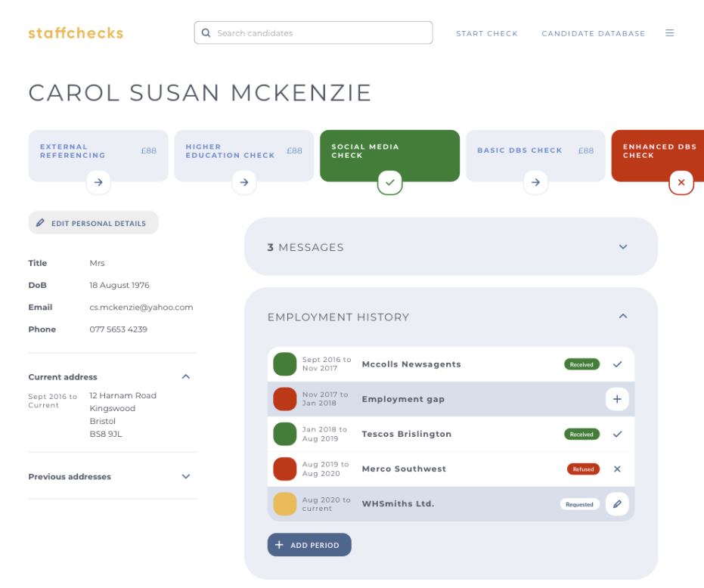Click arrow icon under Basic DBS Check
This screenshot has height=588, width=704.
[x=535, y=182]
